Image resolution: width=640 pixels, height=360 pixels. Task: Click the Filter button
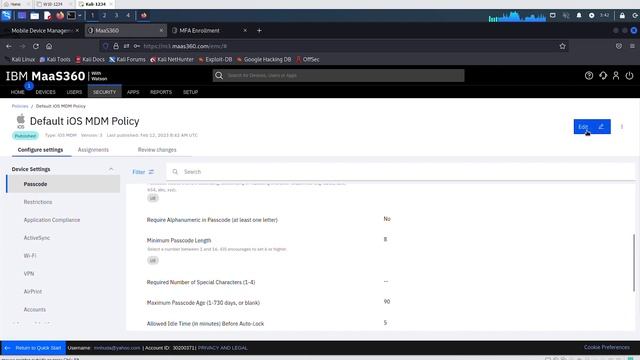tap(143, 172)
